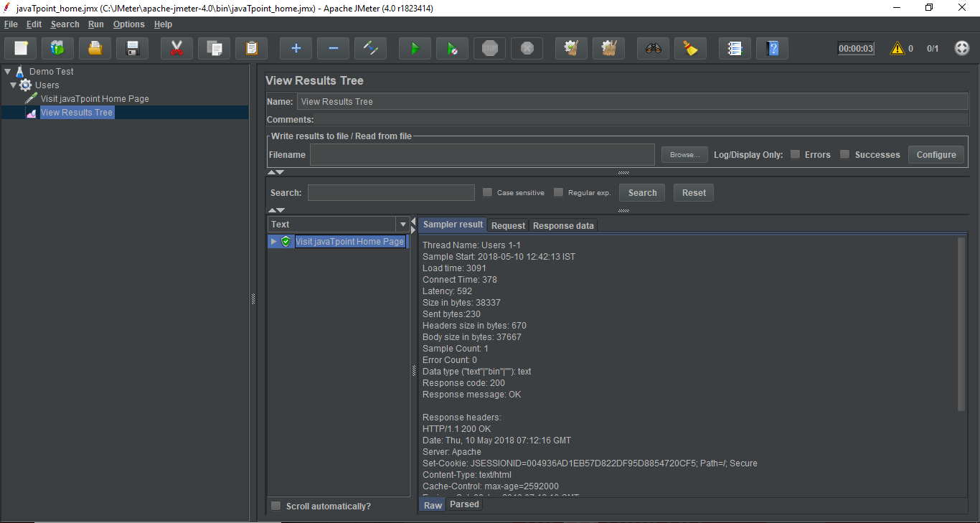Enable Scroll automatically checkbox

tap(275, 506)
